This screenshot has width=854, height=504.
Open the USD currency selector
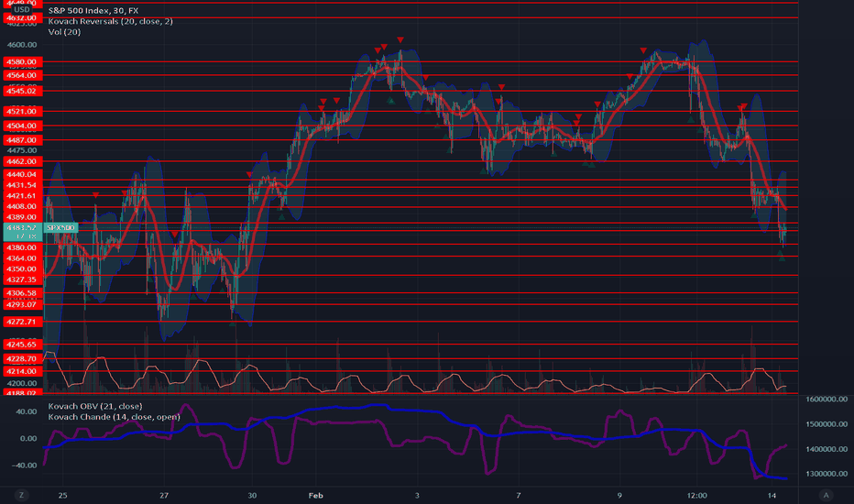coord(21,9)
